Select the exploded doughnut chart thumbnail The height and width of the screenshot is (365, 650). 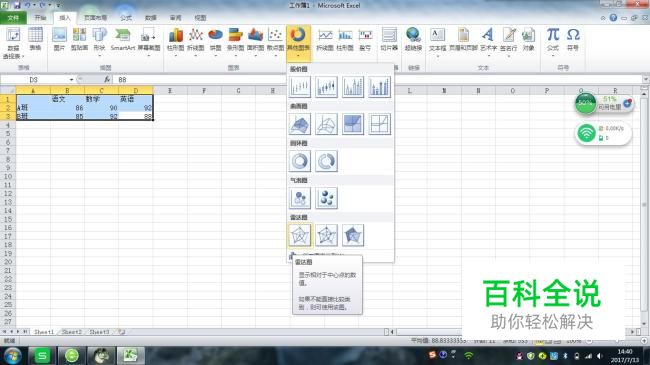coord(326,161)
